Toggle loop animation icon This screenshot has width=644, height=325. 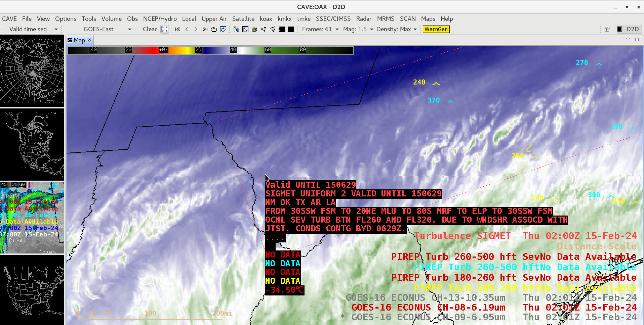[x=214, y=29]
